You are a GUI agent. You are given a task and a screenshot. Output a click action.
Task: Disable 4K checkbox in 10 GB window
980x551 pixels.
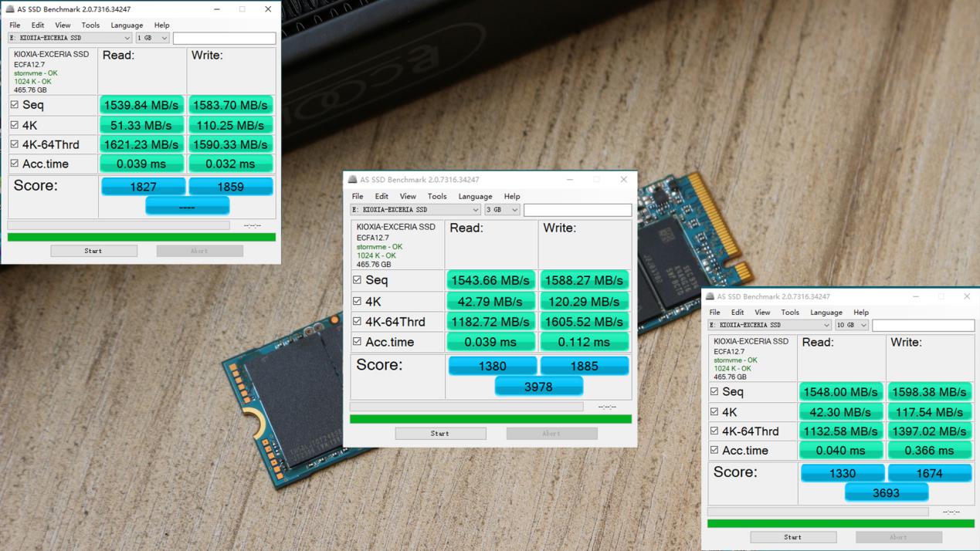tap(714, 411)
